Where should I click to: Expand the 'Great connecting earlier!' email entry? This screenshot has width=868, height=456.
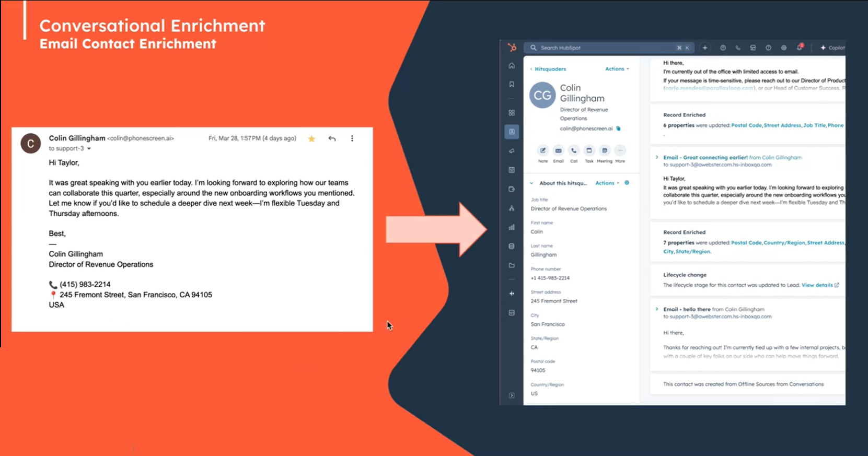tap(657, 157)
